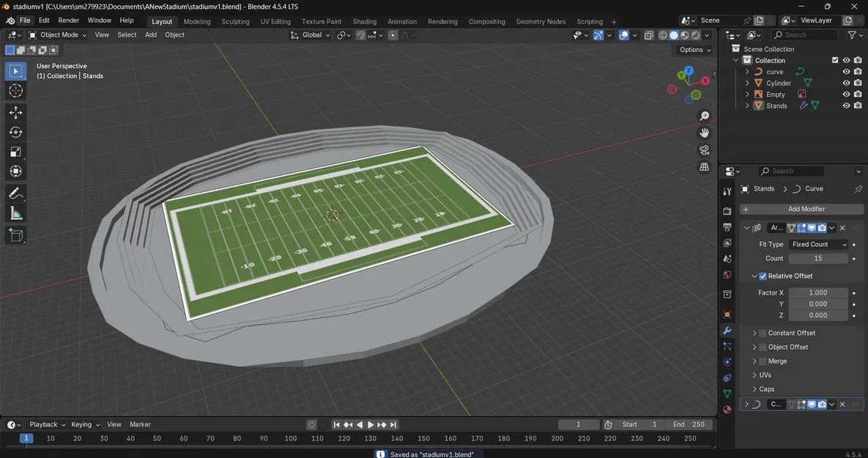This screenshot has height=458, width=868.
Task: Toggle camera view with the camera icon
Action: (705, 150)
